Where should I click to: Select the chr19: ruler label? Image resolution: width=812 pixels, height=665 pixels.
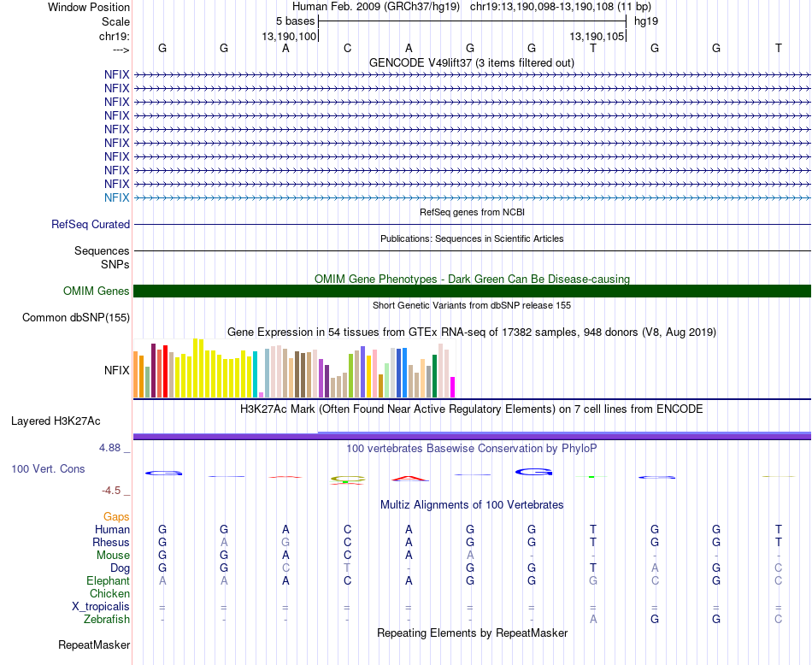(x=115, y=36)
